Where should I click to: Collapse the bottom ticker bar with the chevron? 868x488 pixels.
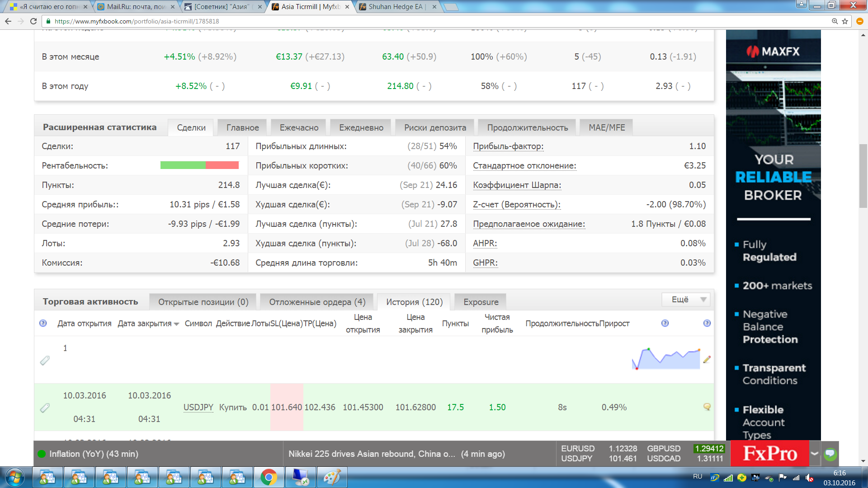pos(815,453)
